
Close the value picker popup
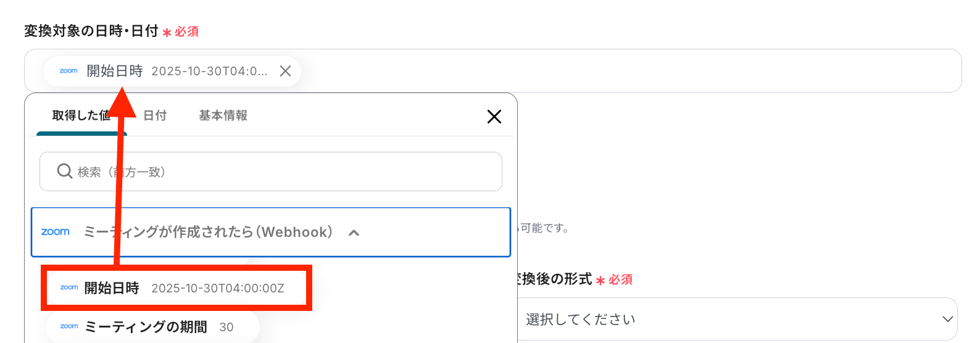[494, 117]
